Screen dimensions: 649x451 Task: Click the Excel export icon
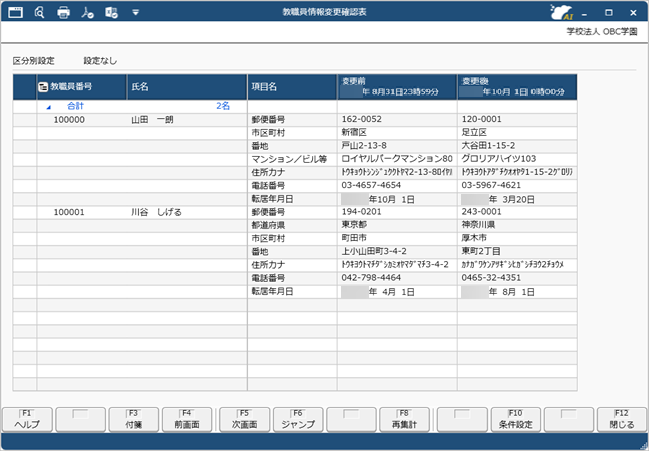pos(111,12)
